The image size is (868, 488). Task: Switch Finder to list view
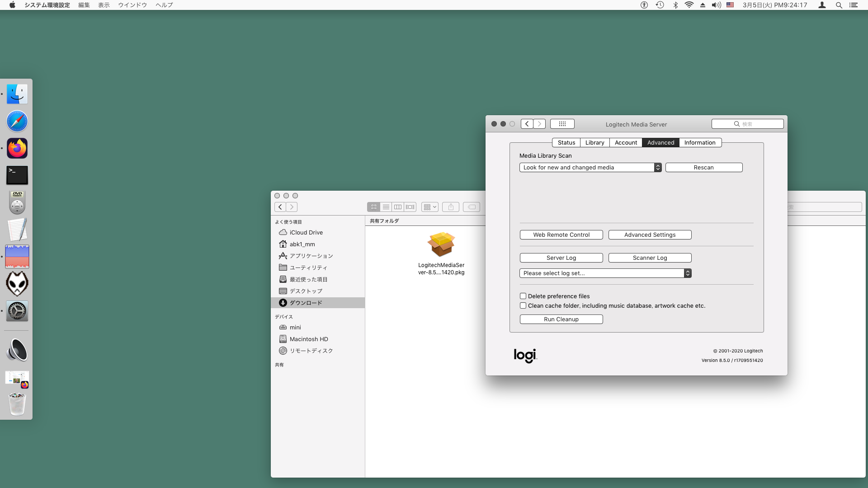pos(386,207)
